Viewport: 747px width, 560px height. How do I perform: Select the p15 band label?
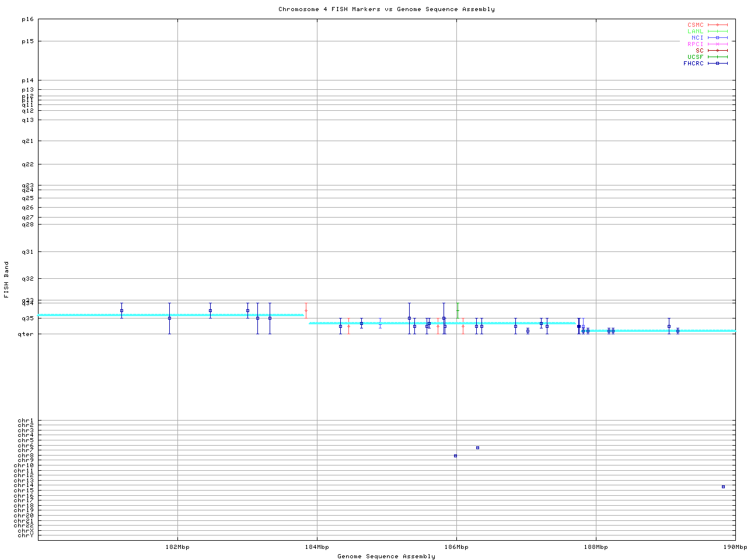coord(27,41)
